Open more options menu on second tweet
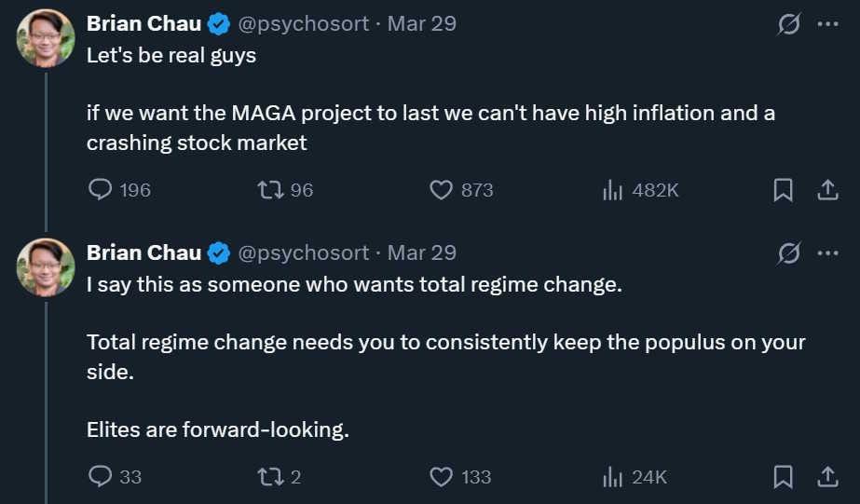Viewport: 860px width, 504px height. point(827,253)
